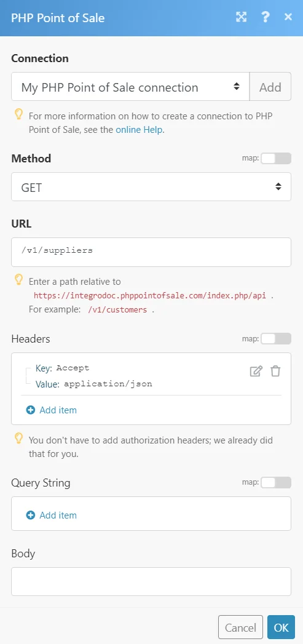Click plus icon to add header item
303x644 pixels.
pos(30,410)
